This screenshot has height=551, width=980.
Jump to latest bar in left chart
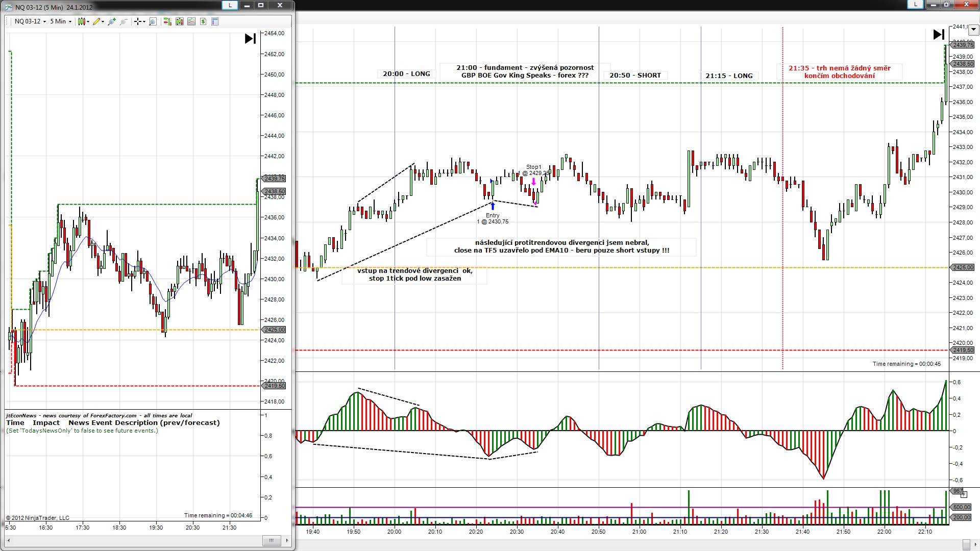[x=250, y=38]
